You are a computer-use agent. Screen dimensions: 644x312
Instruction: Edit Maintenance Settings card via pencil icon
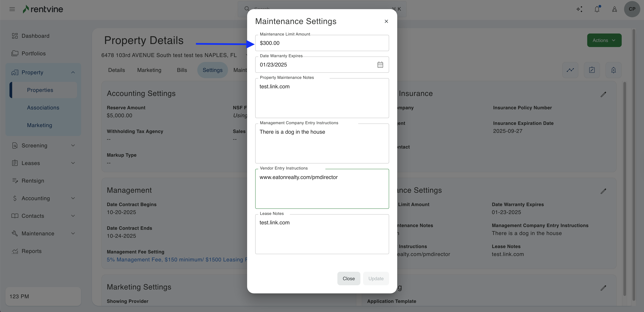coord(603,191)
